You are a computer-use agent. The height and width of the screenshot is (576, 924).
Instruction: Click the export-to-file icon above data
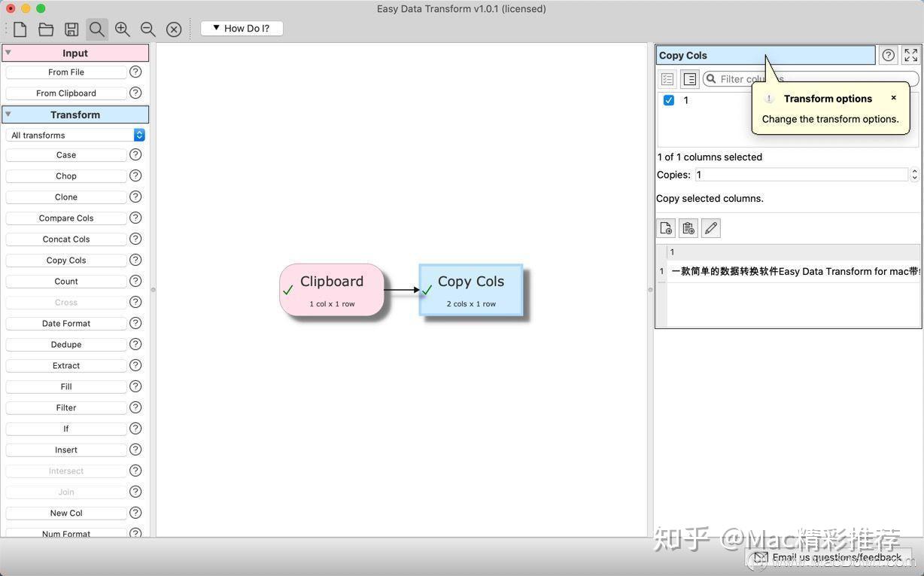click(x=666, y=228)
